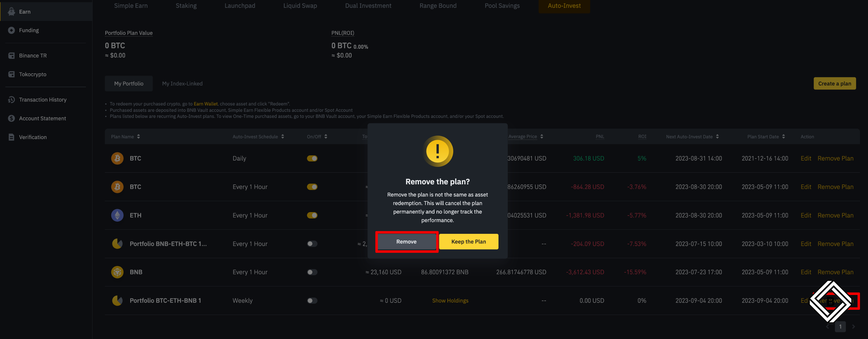The width and height of the screenshot is (868, 339).
Task: Confirm with the Remove button
Action: (x=407, y=242)
